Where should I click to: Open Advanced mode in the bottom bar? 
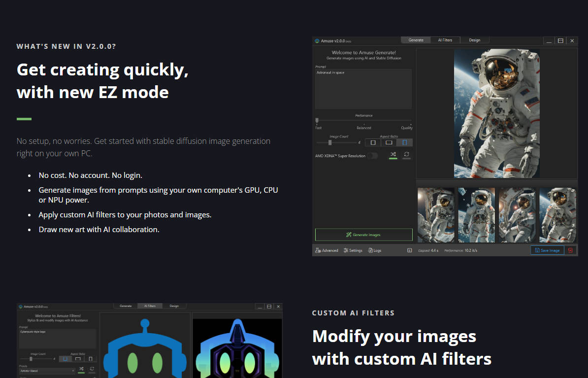[327, 250]
